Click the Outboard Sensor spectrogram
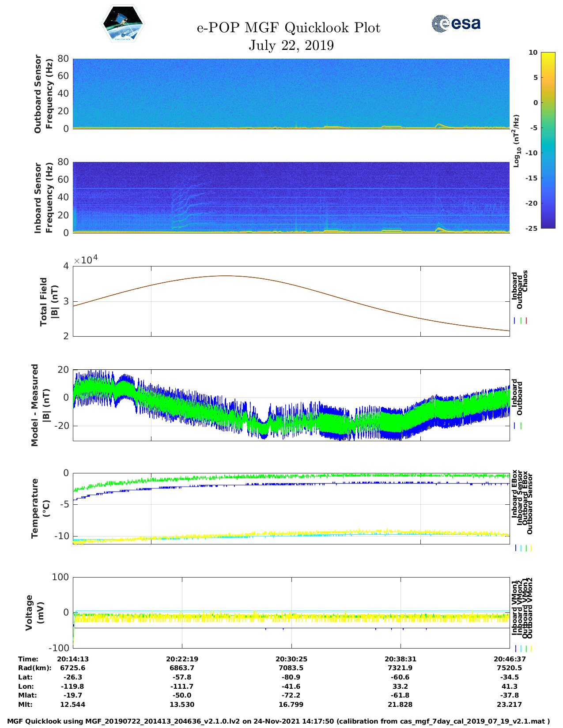Image resolution: width=563 pixels, height=728 pixels. [x=291, y=94]
